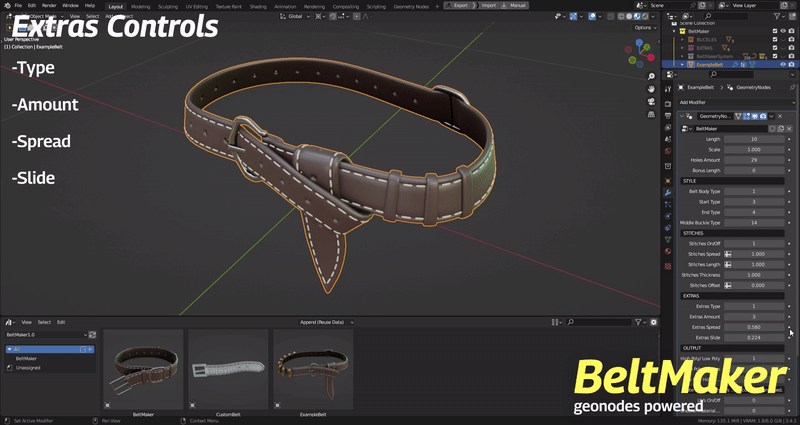800x425 pixels.
Task: Open the Window menu
Action: tap(70, 6)
